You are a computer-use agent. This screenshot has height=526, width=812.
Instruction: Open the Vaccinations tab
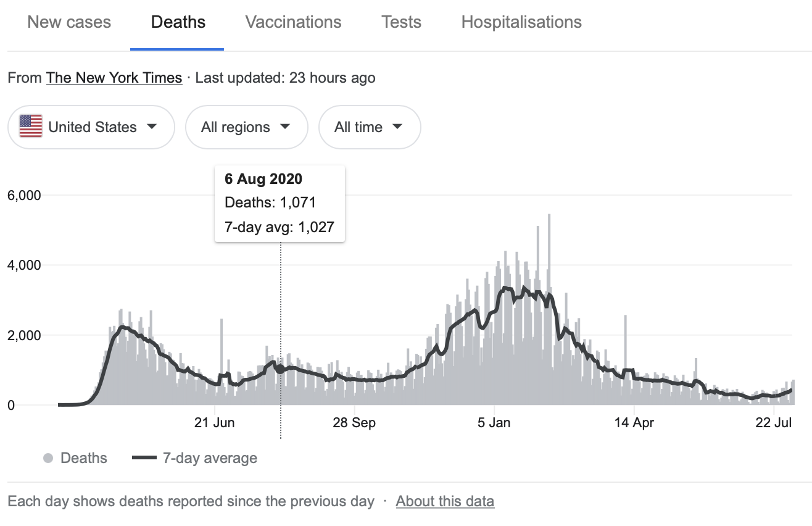(293, 22)
